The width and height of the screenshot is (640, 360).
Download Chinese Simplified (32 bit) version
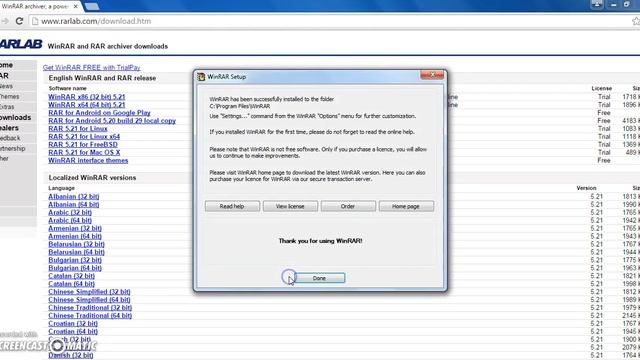tap(89, 292)
